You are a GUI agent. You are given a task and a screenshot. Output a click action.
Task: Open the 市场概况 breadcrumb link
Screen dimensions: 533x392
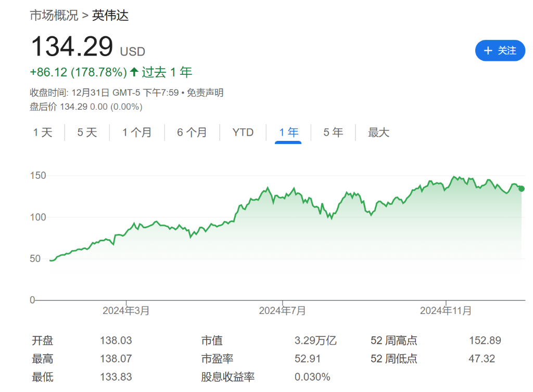[x=54, y=15]
